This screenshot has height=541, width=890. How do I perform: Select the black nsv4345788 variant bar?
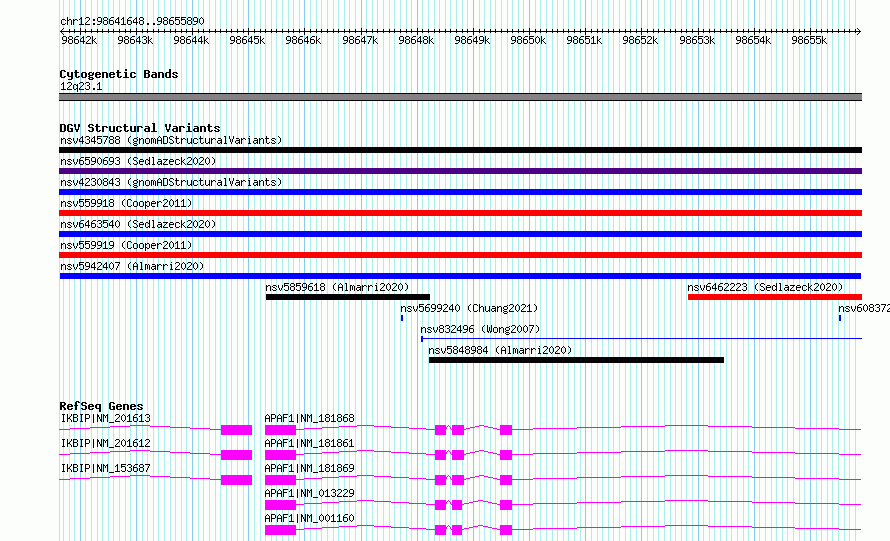click(460, 150)
